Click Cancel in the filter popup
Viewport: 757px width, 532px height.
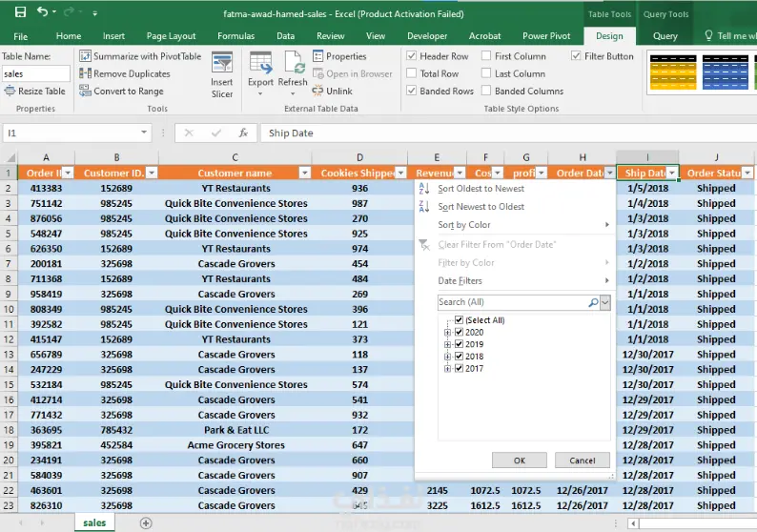click(x=582, y=460)
